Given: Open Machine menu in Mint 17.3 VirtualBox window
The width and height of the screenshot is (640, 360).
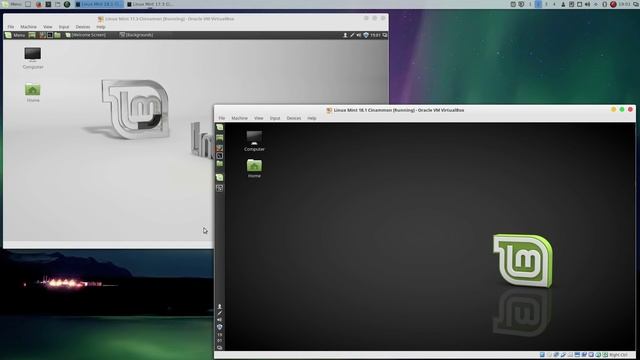Looking at the screenshot, I should (x=29, y=27).
